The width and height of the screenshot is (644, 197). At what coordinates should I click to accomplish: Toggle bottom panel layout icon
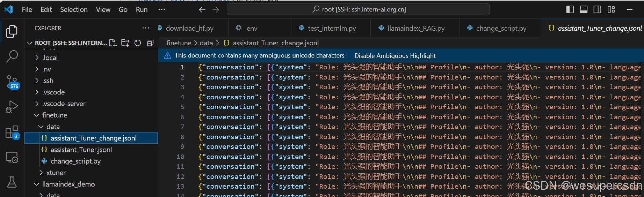[584, 9]
